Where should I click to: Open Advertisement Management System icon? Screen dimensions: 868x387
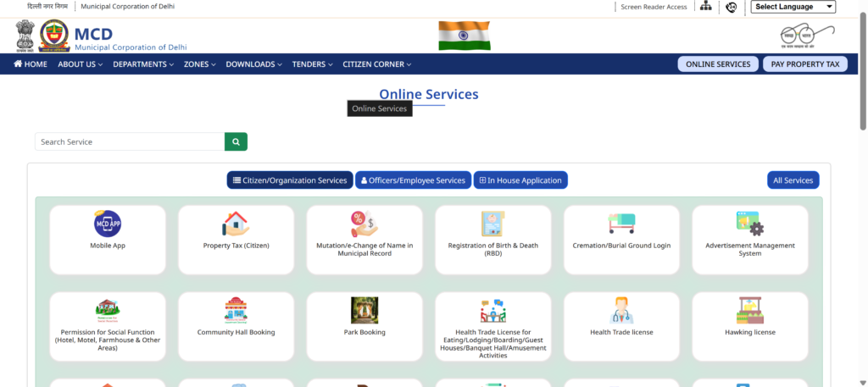click(750, 224)
